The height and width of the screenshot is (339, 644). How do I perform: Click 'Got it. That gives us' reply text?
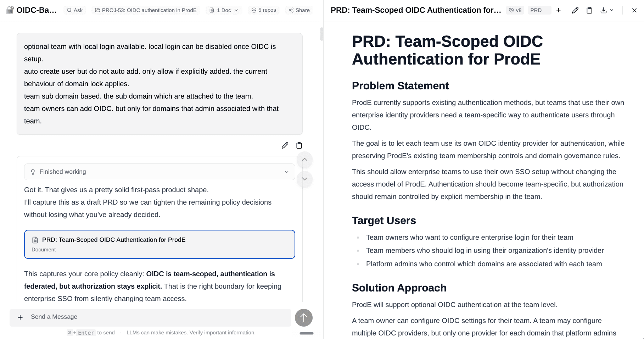[116, 190]
